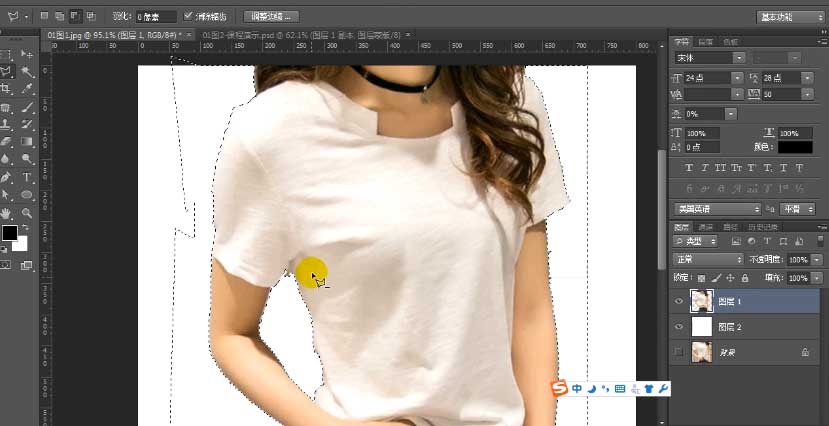Select the Zoom tool
The height and width of the screenshot is (426, 829).
pos(27,213)
